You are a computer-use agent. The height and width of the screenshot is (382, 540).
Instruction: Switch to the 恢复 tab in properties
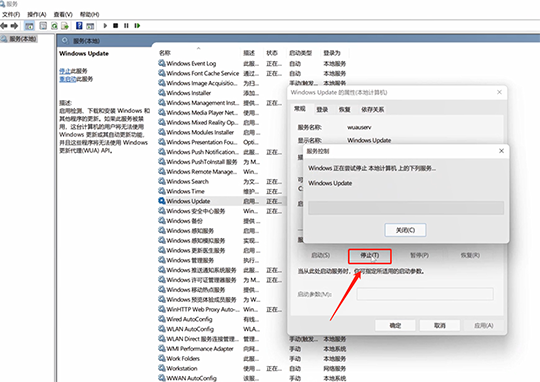click(344, 110)
